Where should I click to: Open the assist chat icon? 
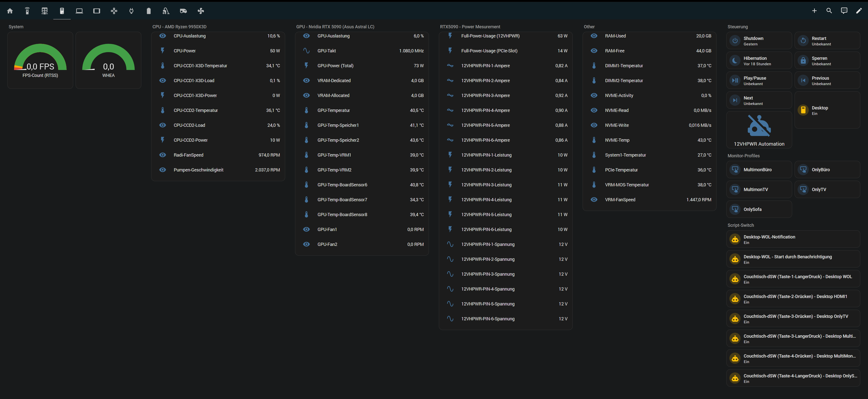(844, 11)
